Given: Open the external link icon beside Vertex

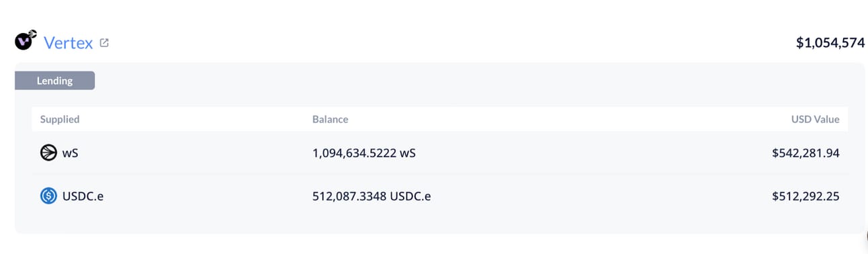Looking at the screenshot, I should coord(104,43).
